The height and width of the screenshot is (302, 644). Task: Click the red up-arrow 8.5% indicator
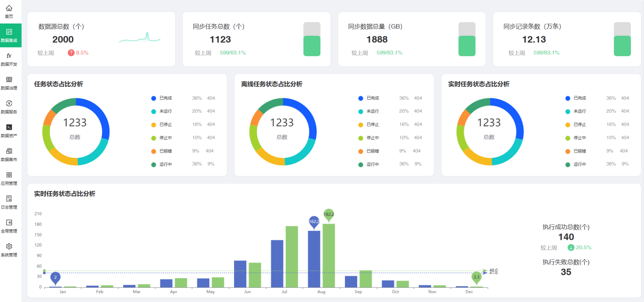pyautogui.click(x=71, y=53)
